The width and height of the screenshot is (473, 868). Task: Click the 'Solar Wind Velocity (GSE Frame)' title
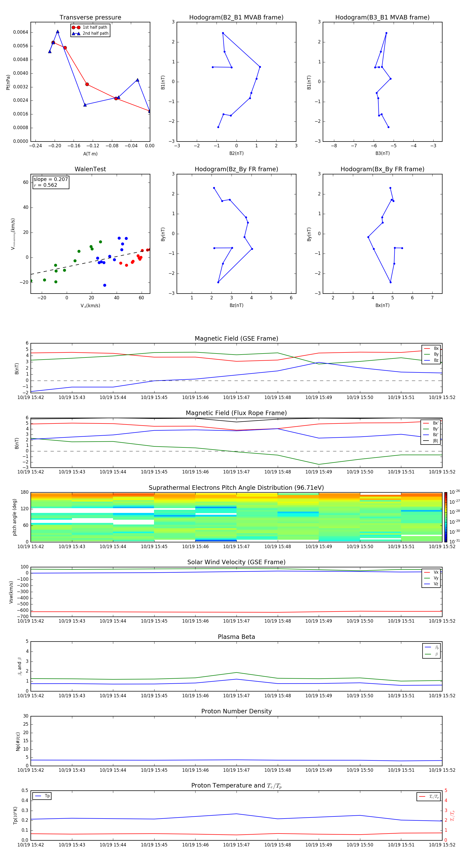coord(236,562)
